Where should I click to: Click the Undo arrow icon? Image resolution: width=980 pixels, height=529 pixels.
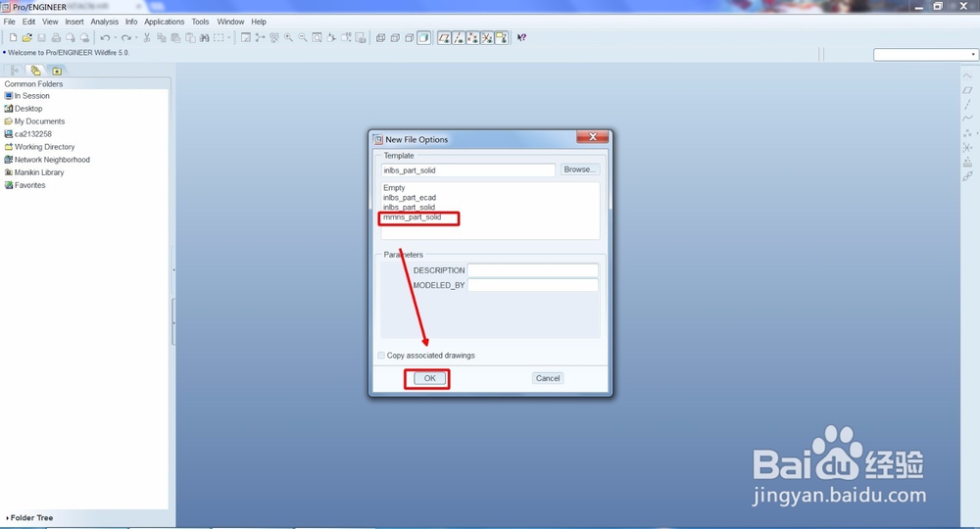pos(105,38)
